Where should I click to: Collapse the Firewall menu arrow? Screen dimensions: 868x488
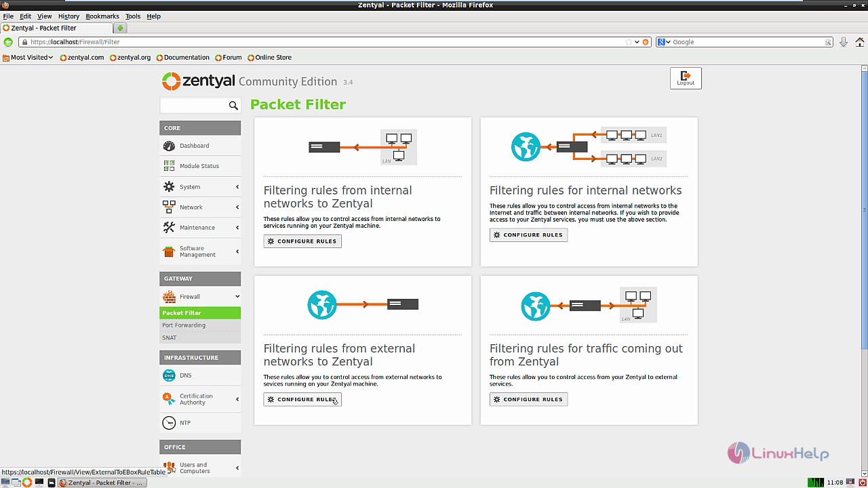[x=237, y=296]
